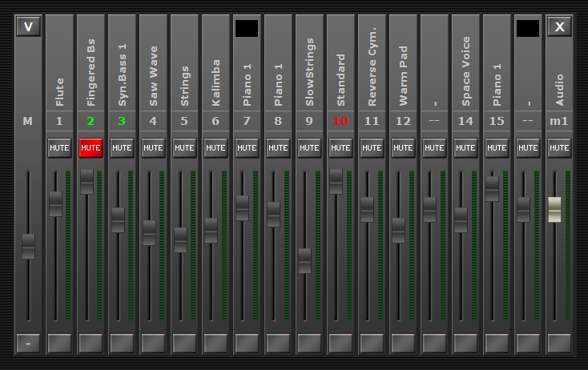
Task: Click the Warm Pad volume fader knob
Action: (x=399, y=231)
